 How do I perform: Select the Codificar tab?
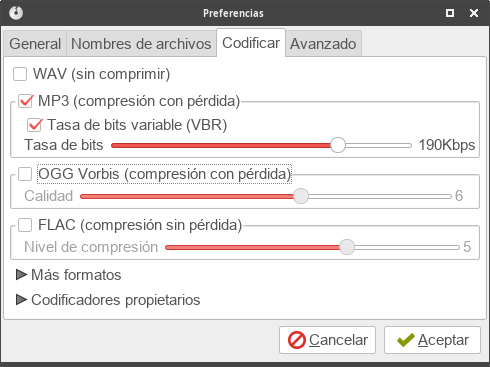[251, 43]
